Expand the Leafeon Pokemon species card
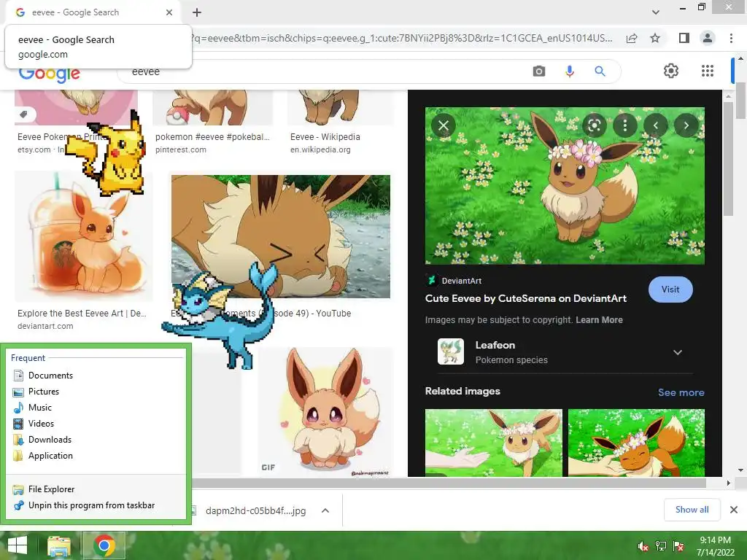Image resolution: width=747 pixels, height=560 pixels. pos(678,352)
